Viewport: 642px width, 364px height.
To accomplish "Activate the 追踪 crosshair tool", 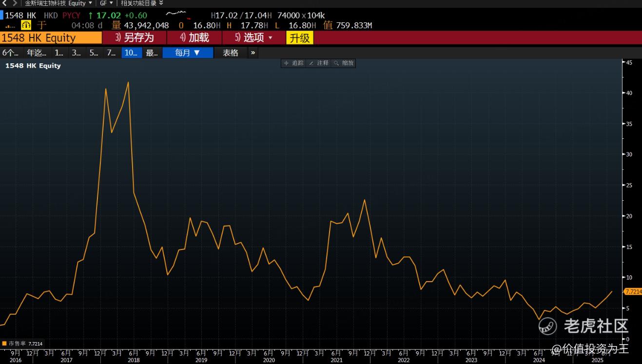I will click(293, 63).
